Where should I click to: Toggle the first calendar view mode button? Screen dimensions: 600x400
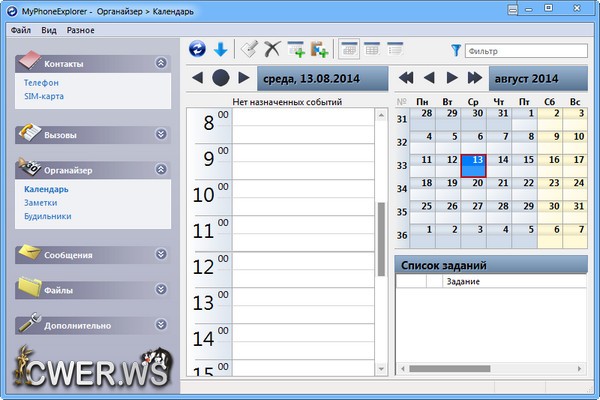coord(349,49)
